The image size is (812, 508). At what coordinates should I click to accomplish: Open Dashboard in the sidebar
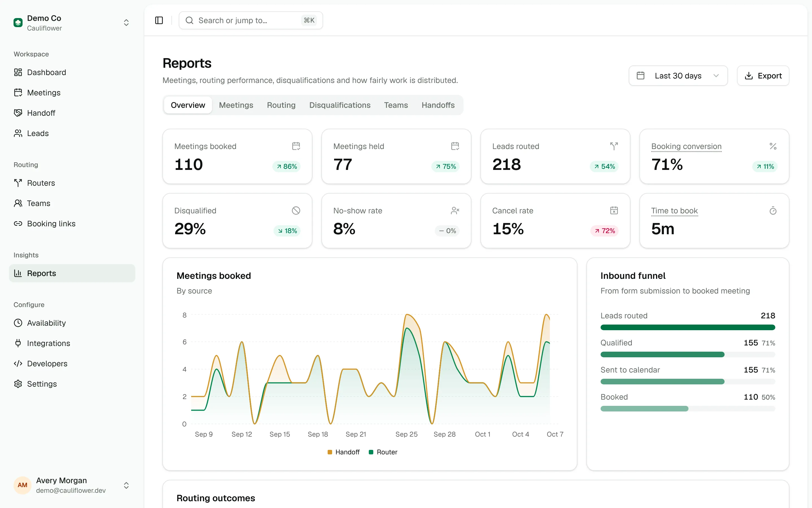pos(72,72)
